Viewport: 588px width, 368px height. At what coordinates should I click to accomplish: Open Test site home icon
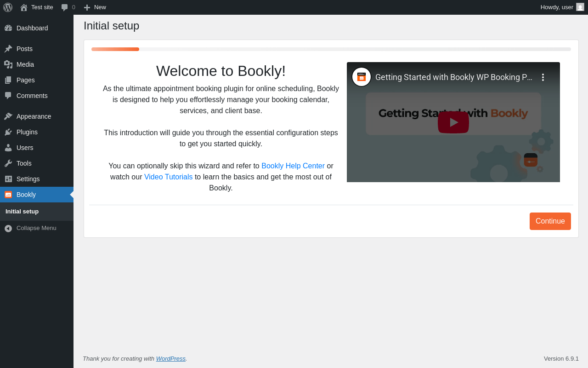(24, 7)
